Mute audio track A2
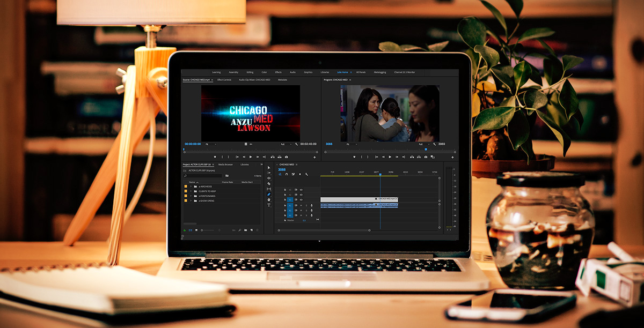Viewport: 644px width, 328px height. [301, 210]
